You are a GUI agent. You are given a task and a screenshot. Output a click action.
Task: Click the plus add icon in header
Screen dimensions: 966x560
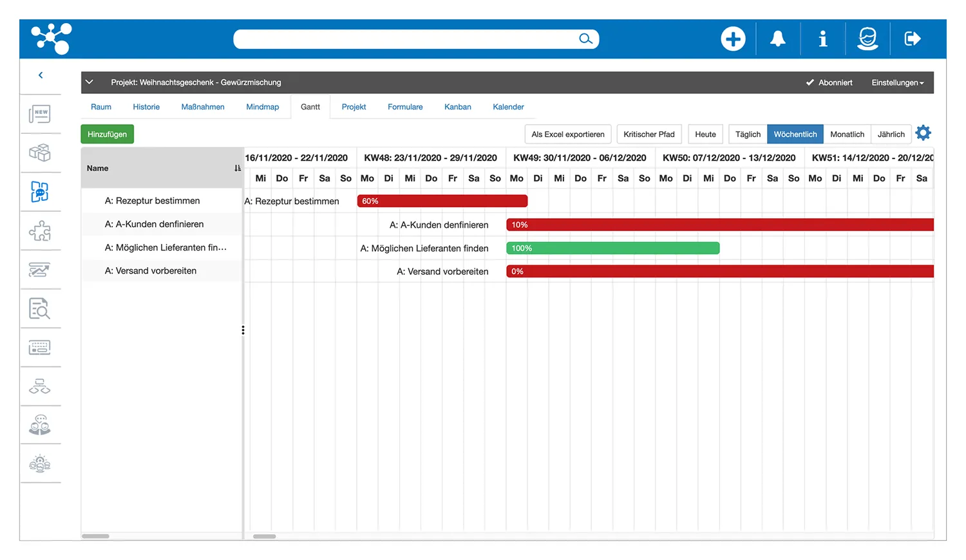coord(733,39)
